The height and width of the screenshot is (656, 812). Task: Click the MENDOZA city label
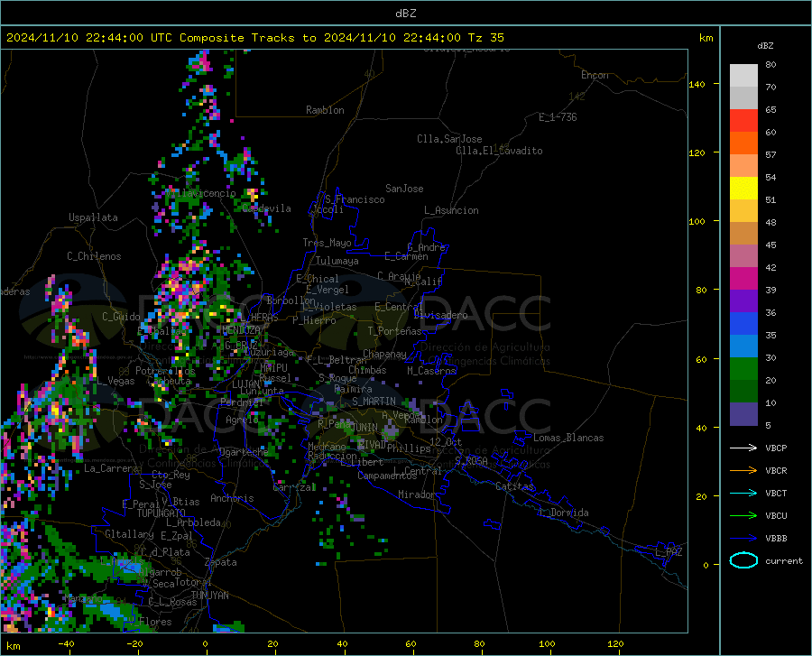241,330
